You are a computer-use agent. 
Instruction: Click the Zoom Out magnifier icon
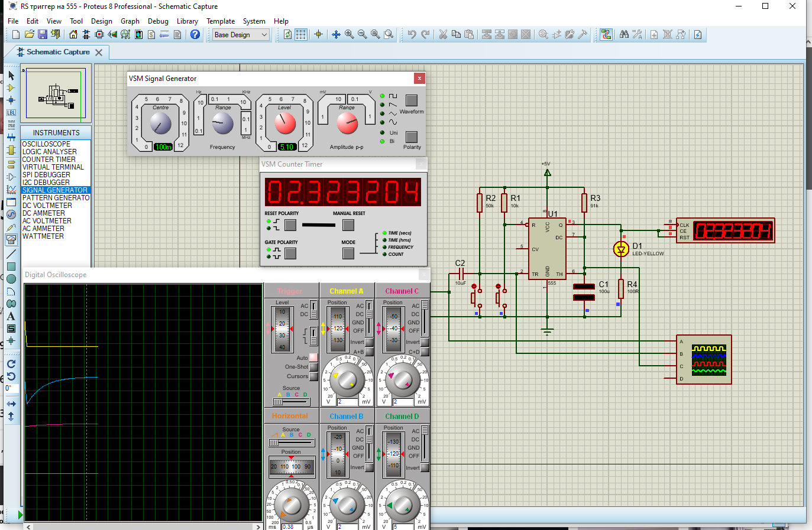362,35
